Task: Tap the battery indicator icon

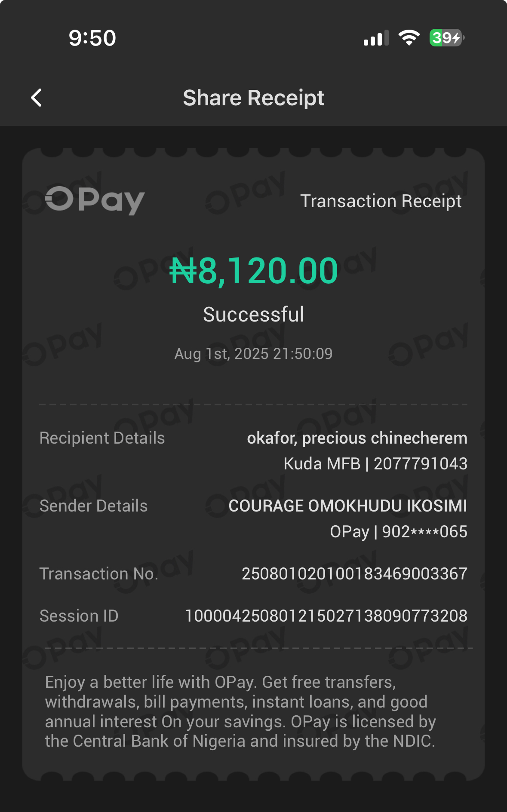Action: pos(446,38)
